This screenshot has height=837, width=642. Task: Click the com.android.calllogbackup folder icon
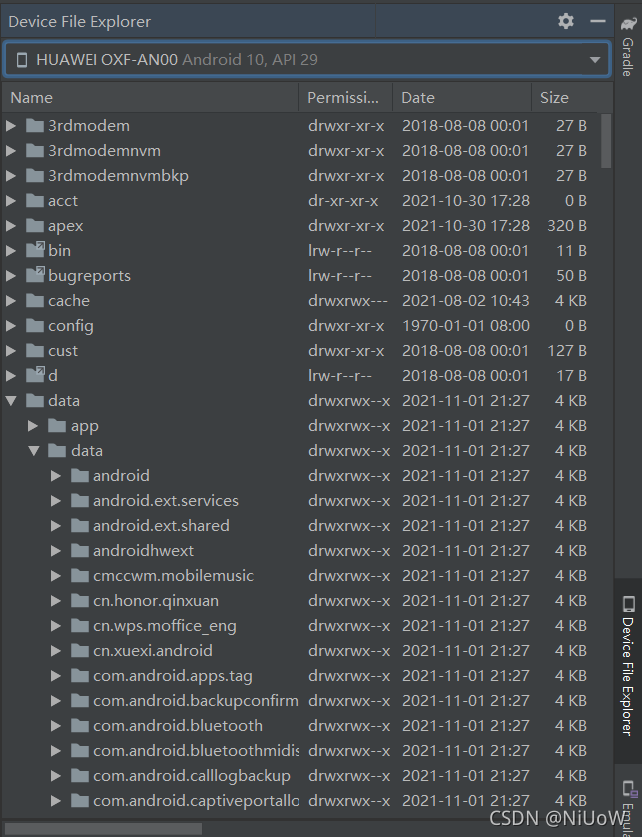tap(80, 776)
